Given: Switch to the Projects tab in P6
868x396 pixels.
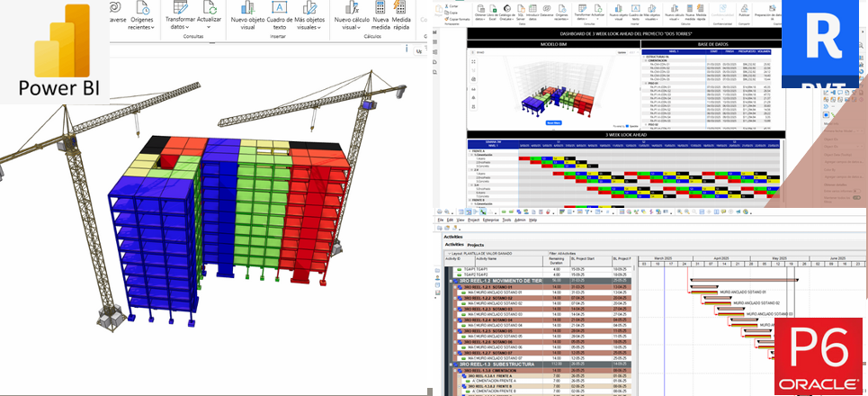Looking at the screenshot, I should pos(476,245).
